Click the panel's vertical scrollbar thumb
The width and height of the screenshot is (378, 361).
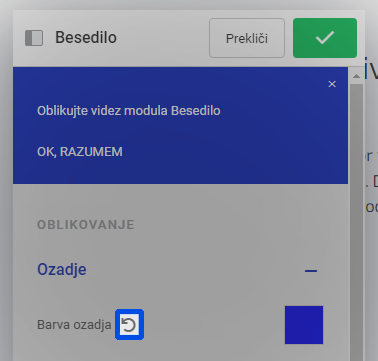tap(356, 220)
